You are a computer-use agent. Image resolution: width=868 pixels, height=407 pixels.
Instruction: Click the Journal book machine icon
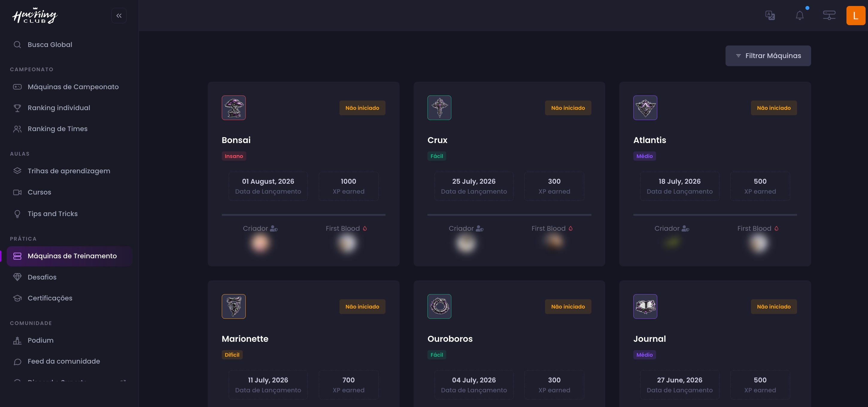coord(645,306)
